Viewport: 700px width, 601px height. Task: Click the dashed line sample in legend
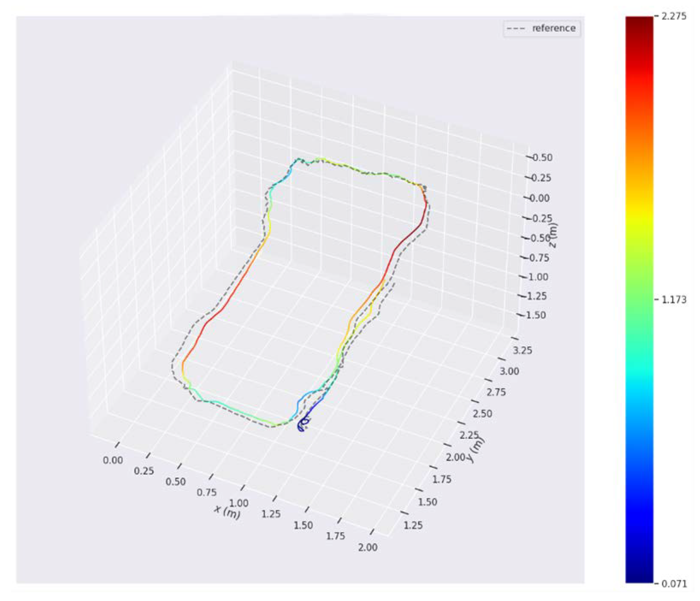[x=516, y=29]
